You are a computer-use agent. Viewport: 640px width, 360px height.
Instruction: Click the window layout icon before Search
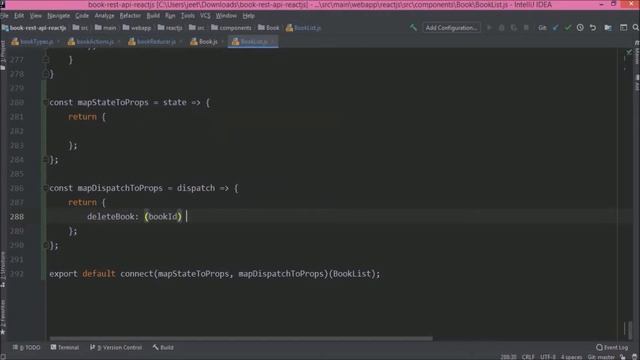[623, 28]
